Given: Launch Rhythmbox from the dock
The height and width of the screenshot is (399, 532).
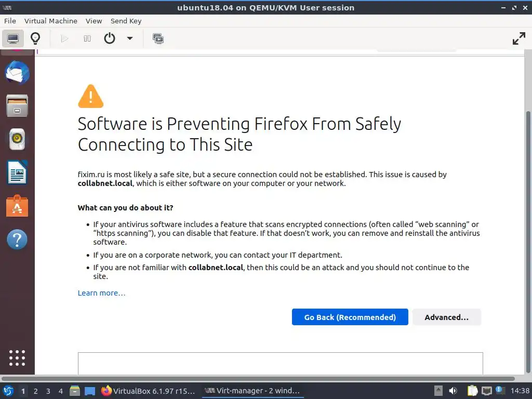Looking at the screenshot, I should point(17,139).
